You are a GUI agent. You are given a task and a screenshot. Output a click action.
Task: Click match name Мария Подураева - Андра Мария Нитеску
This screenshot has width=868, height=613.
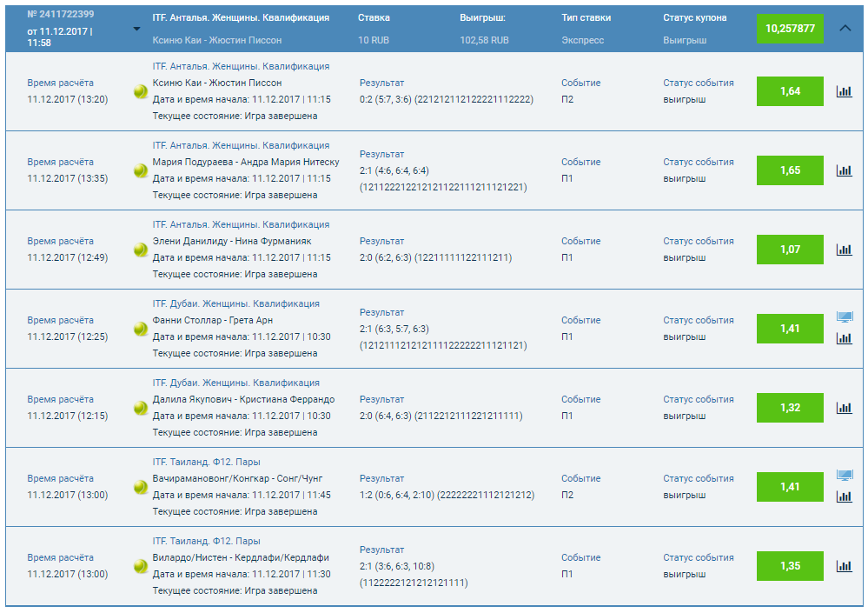(x=246, y=163)
